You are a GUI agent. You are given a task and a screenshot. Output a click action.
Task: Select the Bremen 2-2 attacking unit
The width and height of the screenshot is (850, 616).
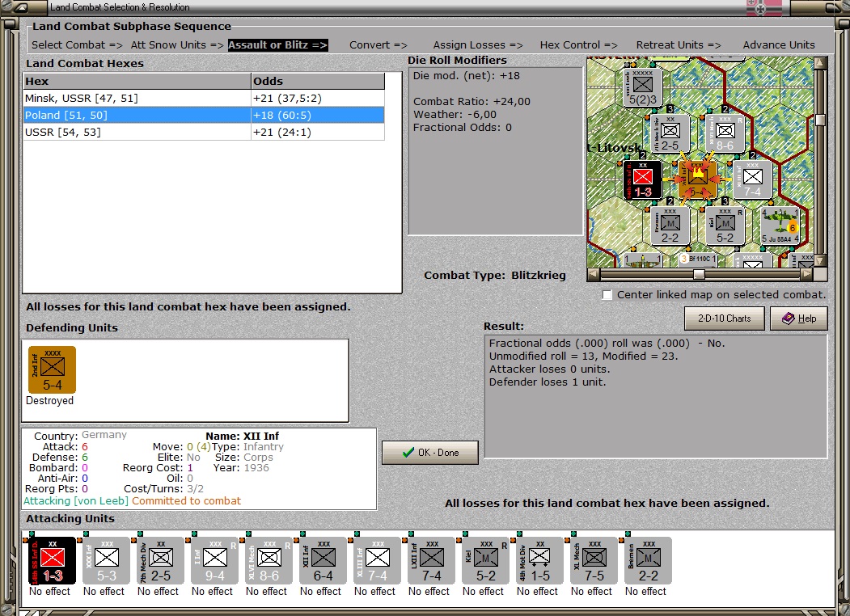click(648, 560)
